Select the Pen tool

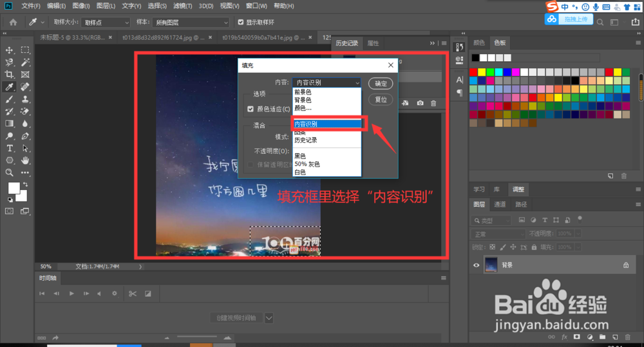click(25, 136)
